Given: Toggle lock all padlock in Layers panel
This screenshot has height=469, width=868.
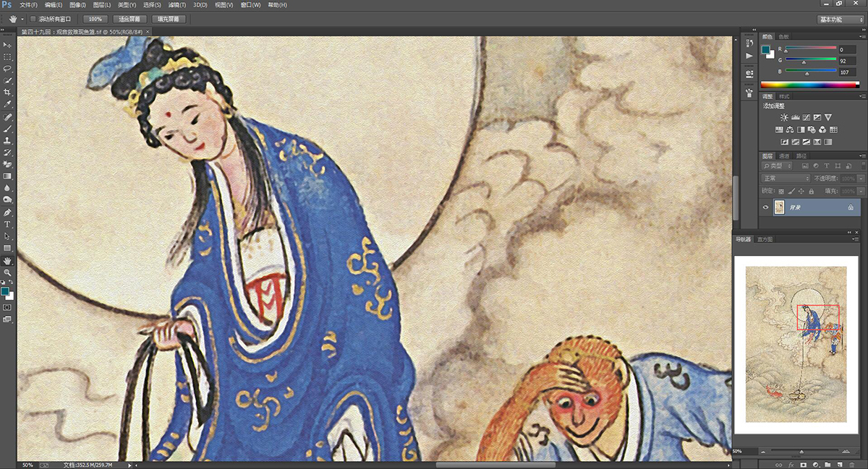Looking at the screenshot, I should [x=810, y=191].
